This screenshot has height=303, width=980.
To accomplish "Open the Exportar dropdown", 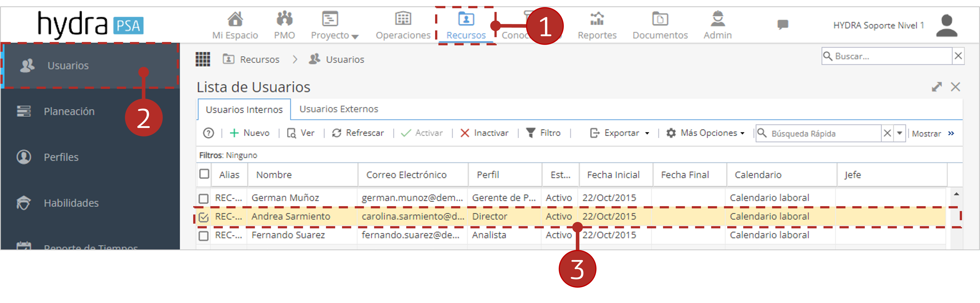I will (619, 133).
